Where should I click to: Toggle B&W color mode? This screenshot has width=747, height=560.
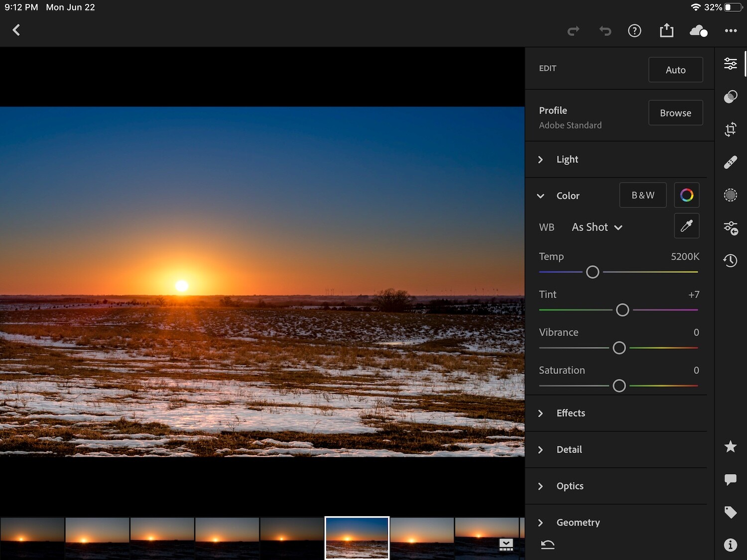[642, 195]
